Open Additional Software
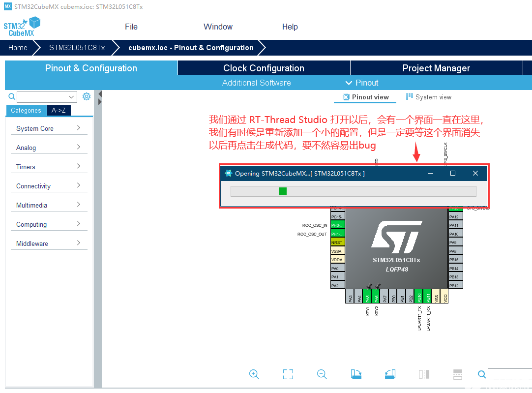The image size is (532, 393). (x=257, y=83)
